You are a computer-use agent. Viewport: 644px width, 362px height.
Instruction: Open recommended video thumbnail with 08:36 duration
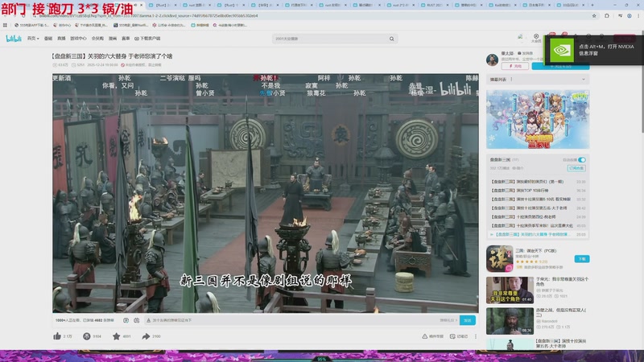(x=510, y=321)
